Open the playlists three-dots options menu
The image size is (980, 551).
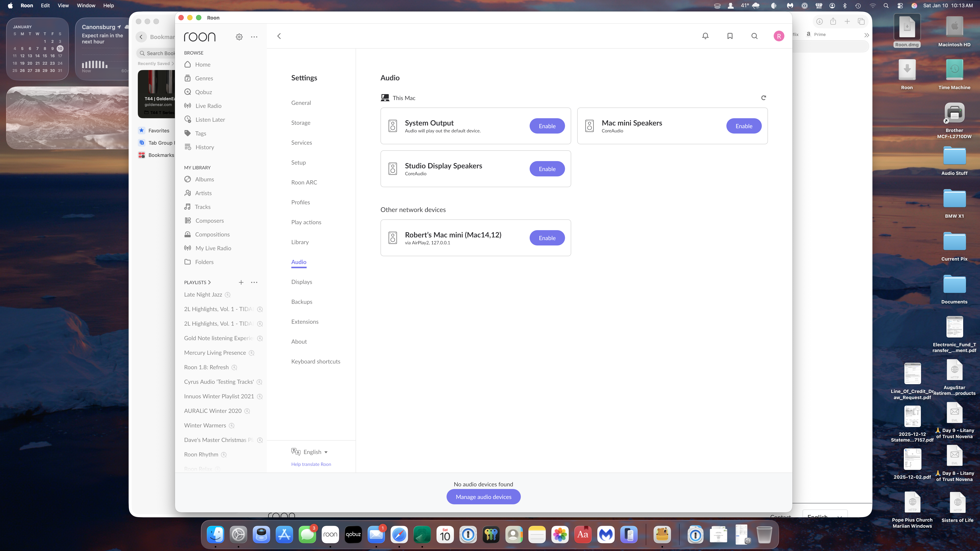coord(254,282)
